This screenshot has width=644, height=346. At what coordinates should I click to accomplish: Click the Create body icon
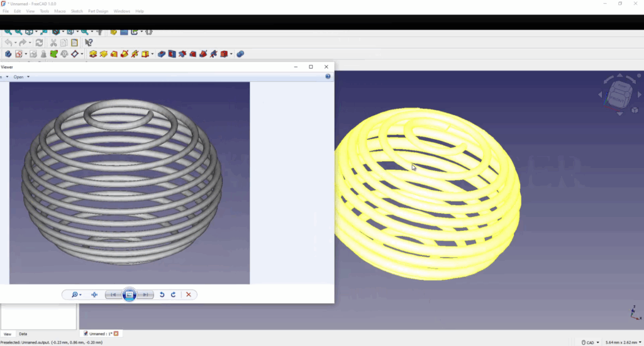(8, 54)
